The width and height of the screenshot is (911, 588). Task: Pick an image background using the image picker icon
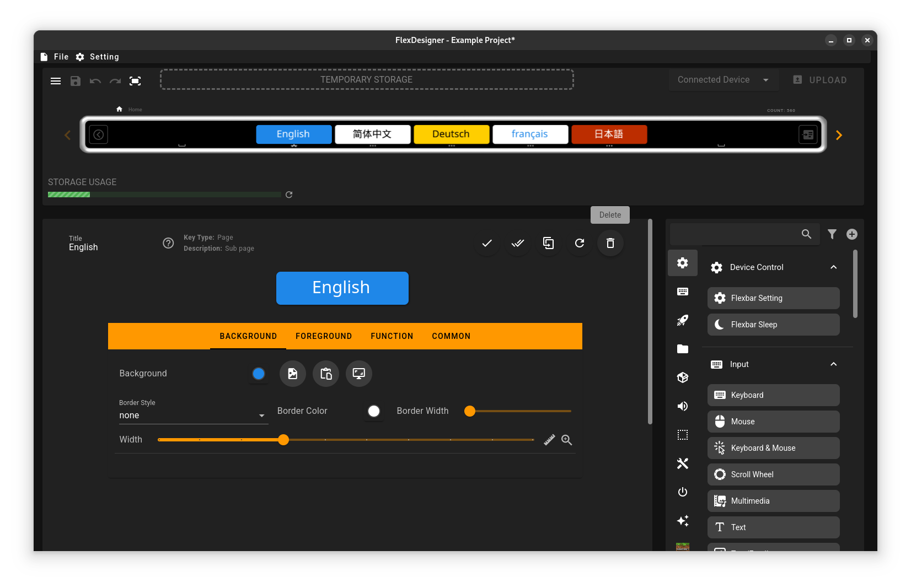(x=292, y=374)
